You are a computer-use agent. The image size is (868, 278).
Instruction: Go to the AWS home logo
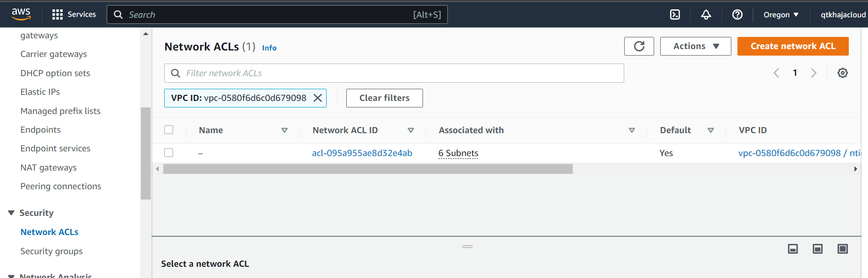point(21,14)
